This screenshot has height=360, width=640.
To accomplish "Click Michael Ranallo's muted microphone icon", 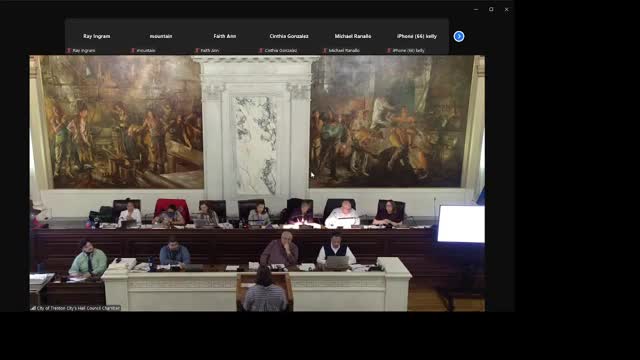I will (325, 51).
